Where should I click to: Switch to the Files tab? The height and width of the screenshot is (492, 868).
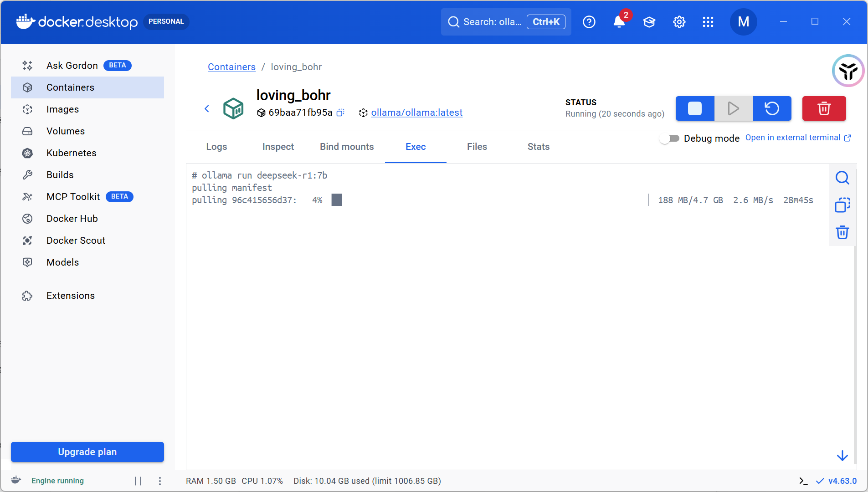[x=477, y=147]
